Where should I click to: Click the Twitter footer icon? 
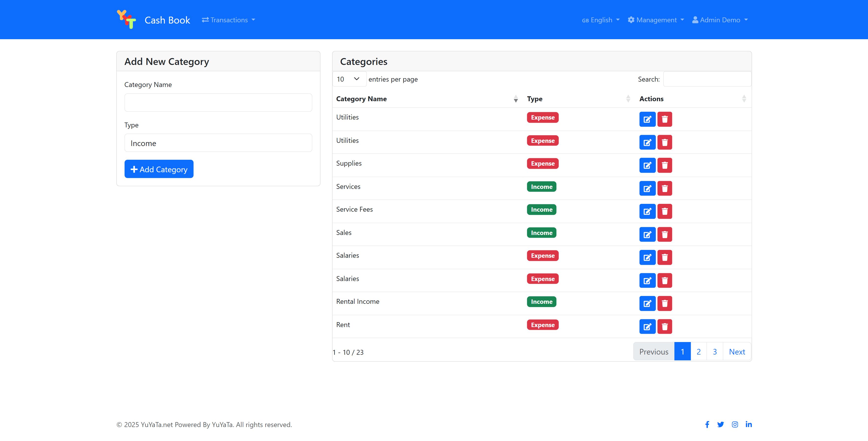point(720,425)
